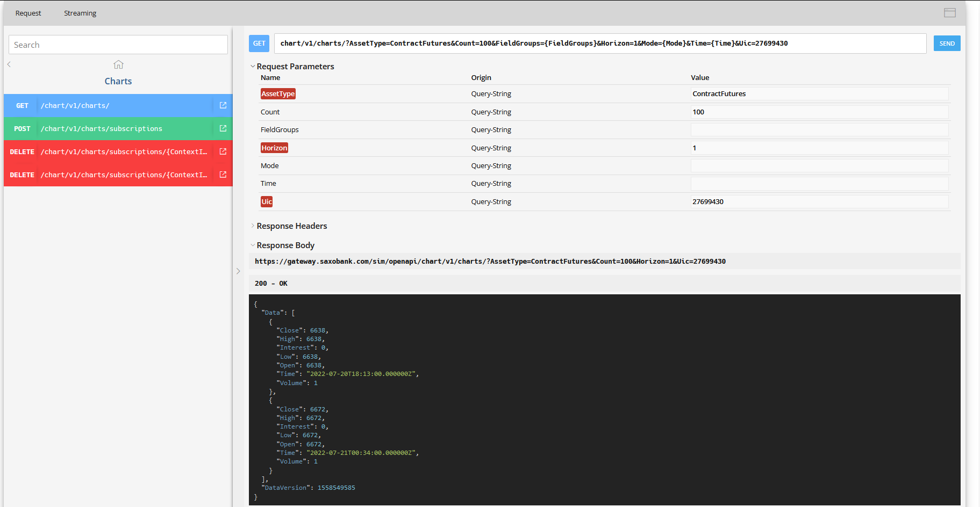Click the empty Time value field

819,184
